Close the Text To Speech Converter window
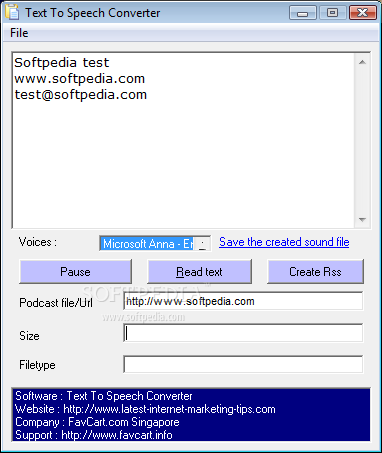Image resolution: width=382 pixels, height=453 pixels. [x=363, y=13]
